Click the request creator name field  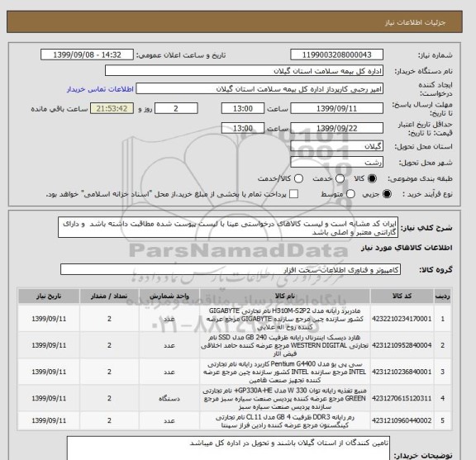point(259,89)
